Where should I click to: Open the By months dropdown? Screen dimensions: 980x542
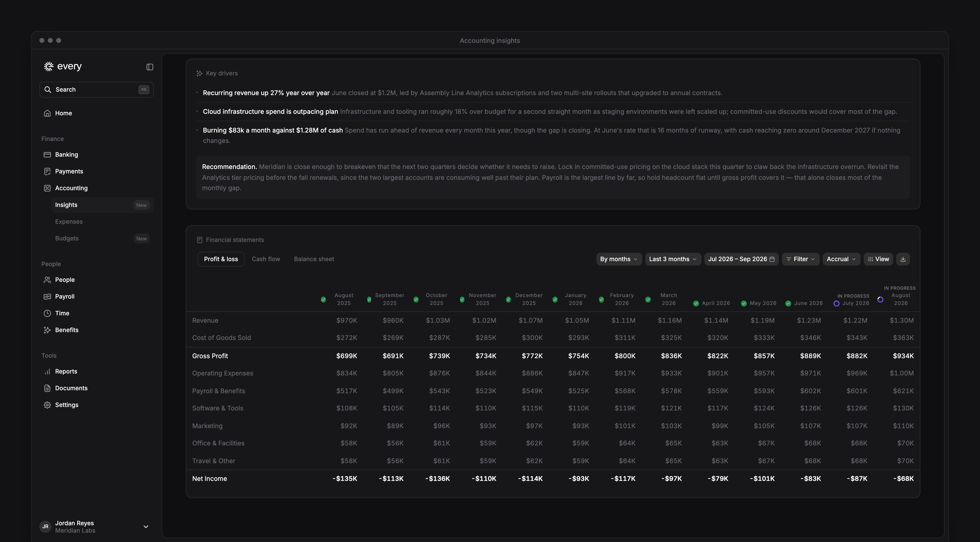[x=619, y=259]
